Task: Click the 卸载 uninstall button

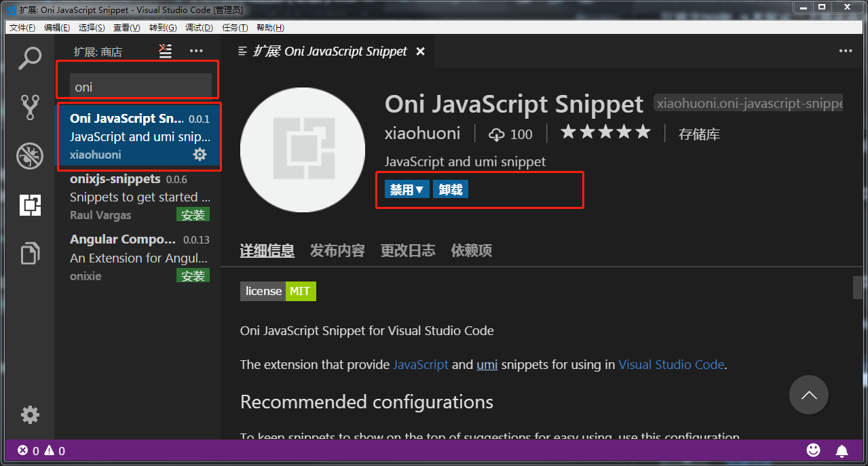Action: point(451,189)
